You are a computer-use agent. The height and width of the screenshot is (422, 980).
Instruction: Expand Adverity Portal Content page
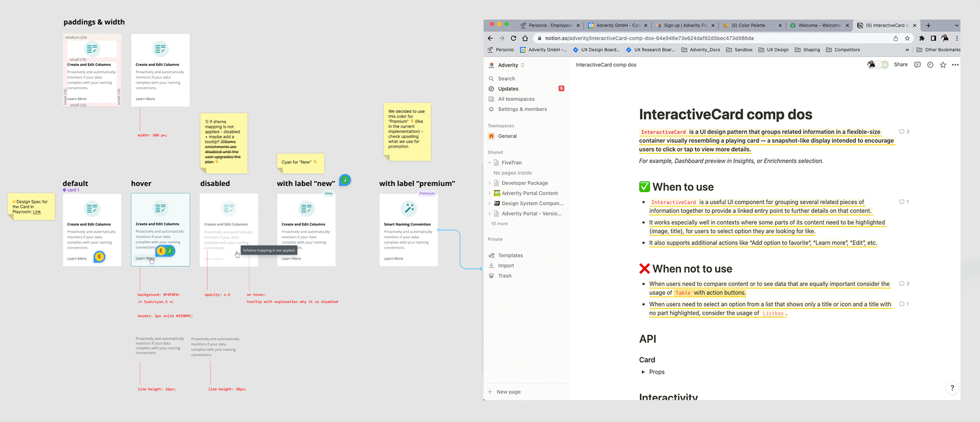[x=490, y=193]
